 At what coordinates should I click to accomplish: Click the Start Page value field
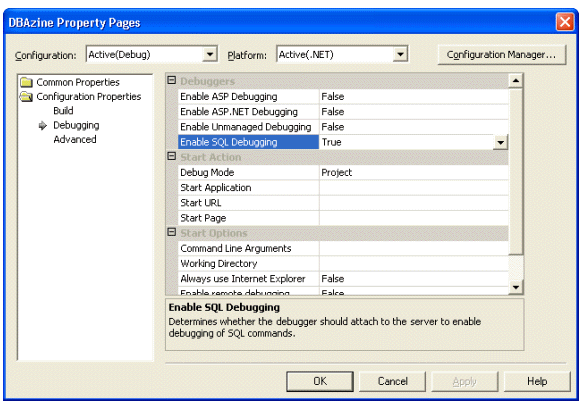(414, 218)
